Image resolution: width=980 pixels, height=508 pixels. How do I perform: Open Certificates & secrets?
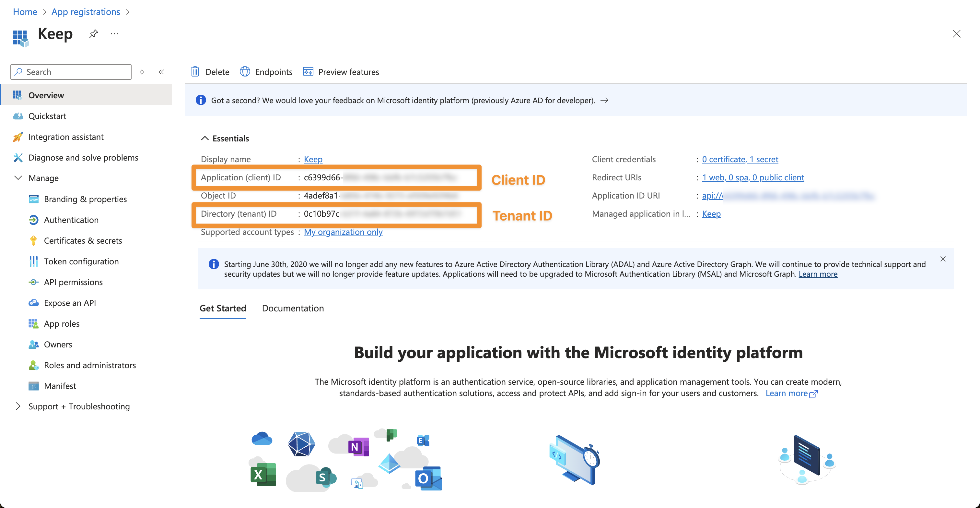point(75,240)
